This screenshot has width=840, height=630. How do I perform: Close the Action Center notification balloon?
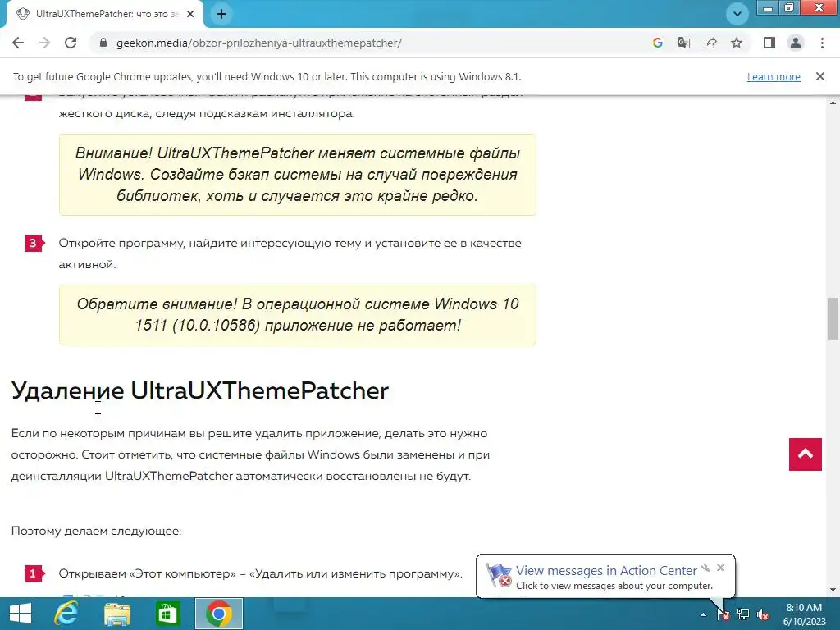720,568
